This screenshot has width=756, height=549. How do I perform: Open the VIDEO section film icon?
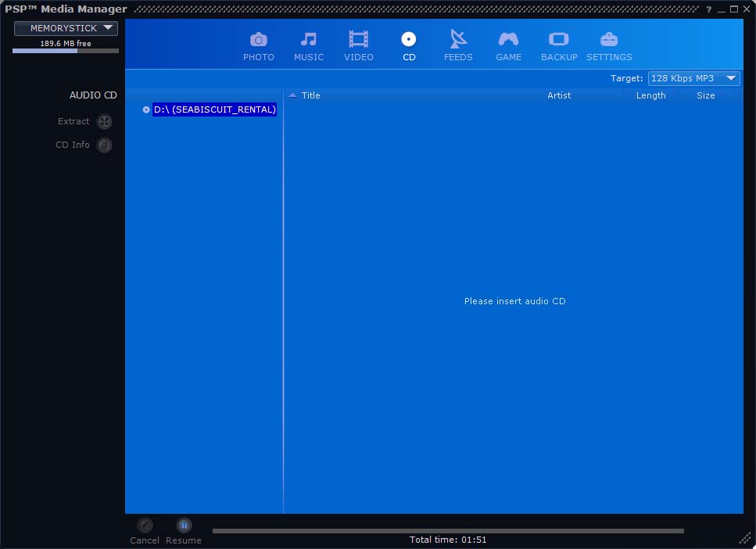(358, 39)
